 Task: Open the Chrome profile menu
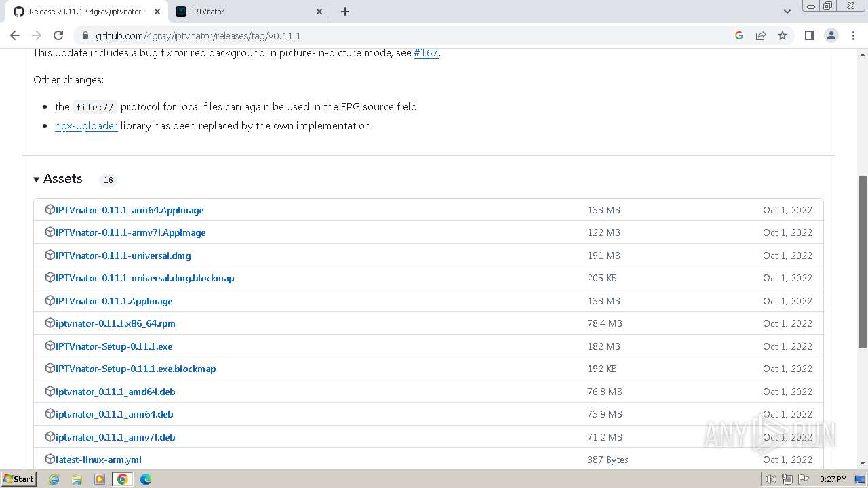pos(831,35)
